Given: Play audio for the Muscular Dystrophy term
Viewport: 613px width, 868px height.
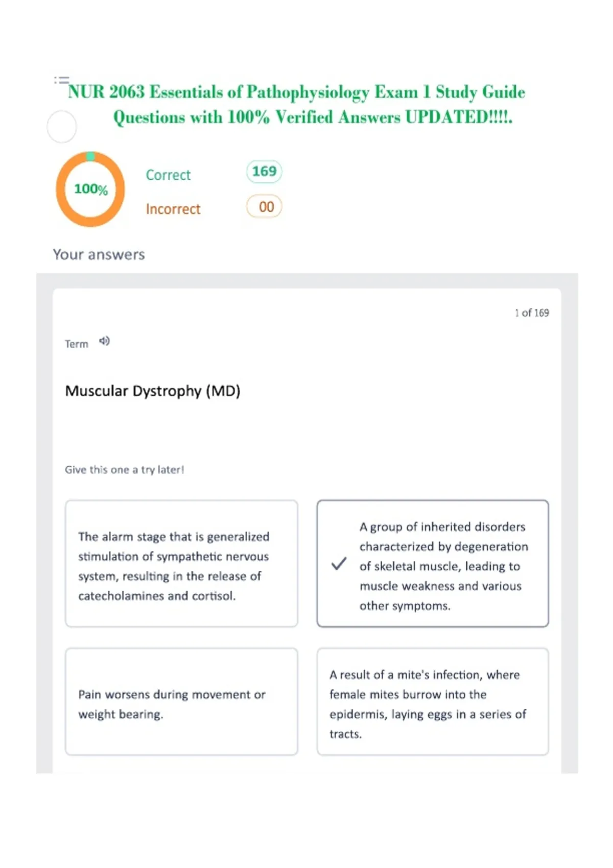Looking at the screenshot, I should (104, 341).
